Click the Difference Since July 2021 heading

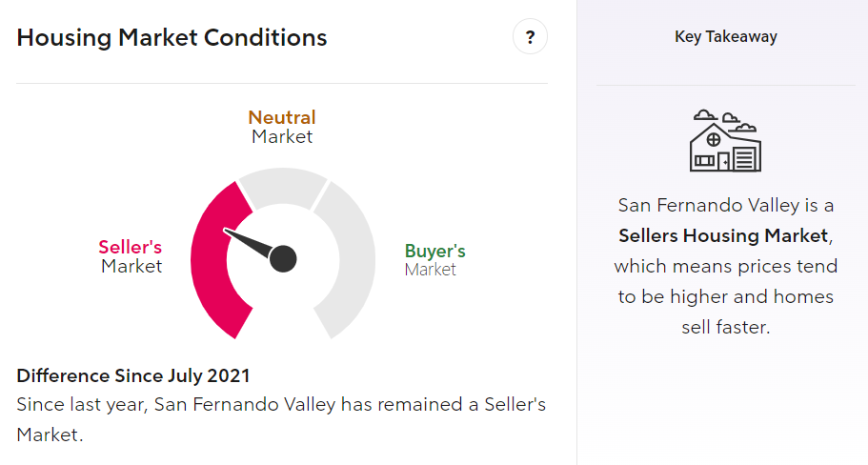pos(133,375)
